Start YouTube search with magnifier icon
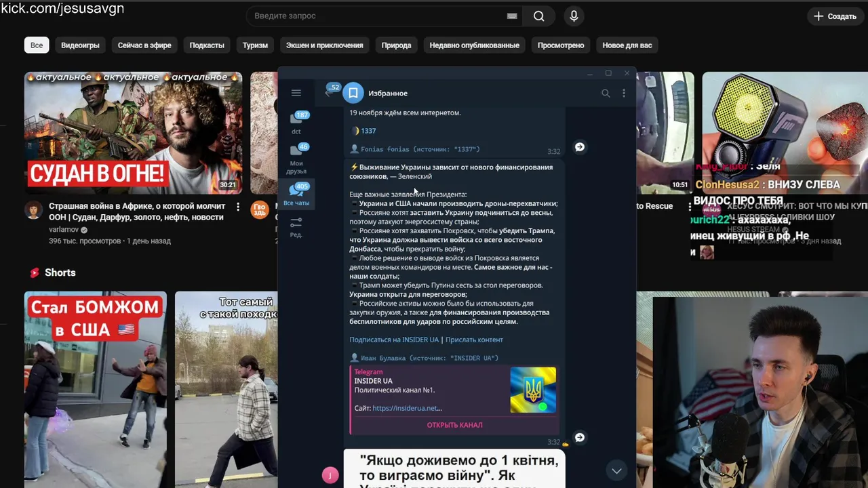This screenshot has height=488, width=868. (x=539, y=16)
